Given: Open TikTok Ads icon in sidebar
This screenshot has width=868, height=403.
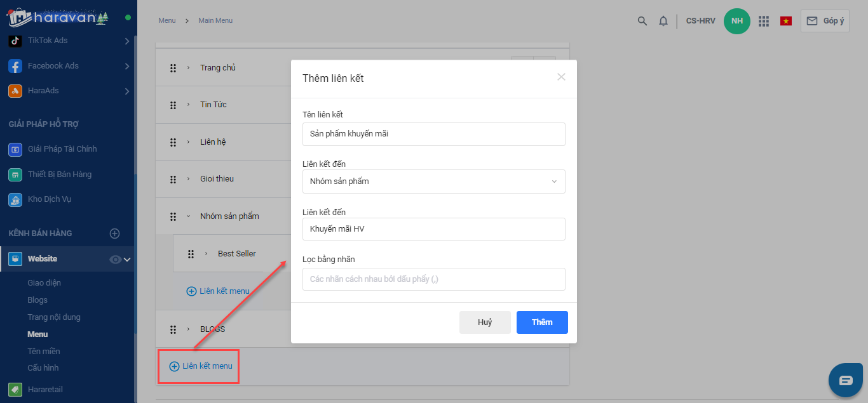Looking at the screenshot, I should 15,41.
